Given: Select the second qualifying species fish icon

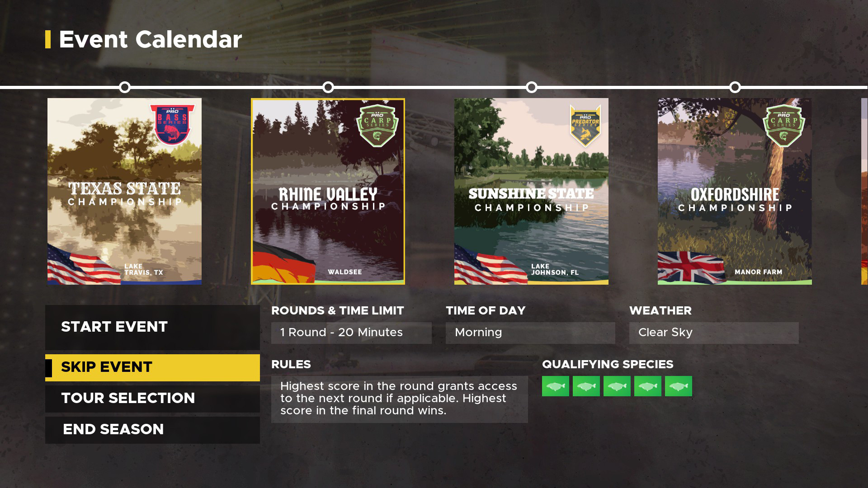Looking at the screenshot, I should (586, 386).
